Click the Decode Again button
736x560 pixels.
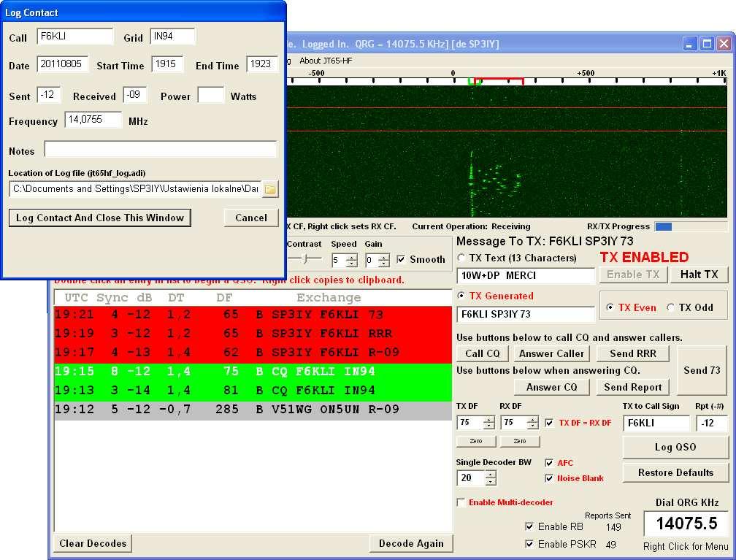point(410,543)
